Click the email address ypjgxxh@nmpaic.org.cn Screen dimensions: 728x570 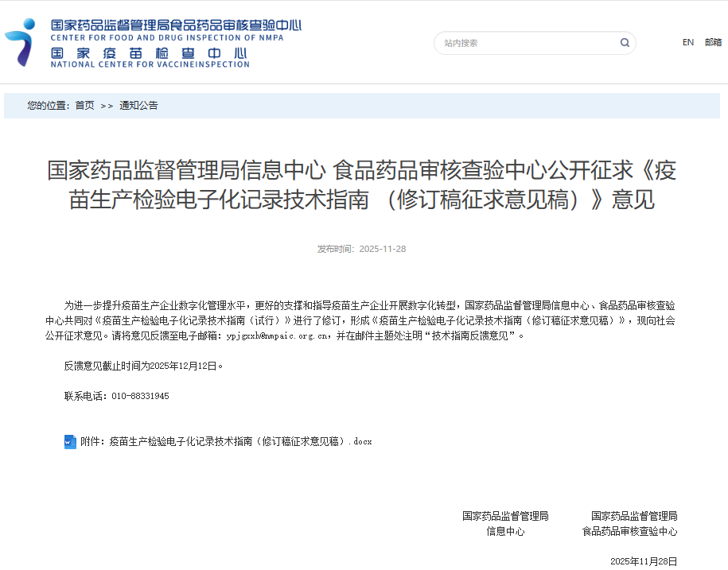(x=278, y=335)
